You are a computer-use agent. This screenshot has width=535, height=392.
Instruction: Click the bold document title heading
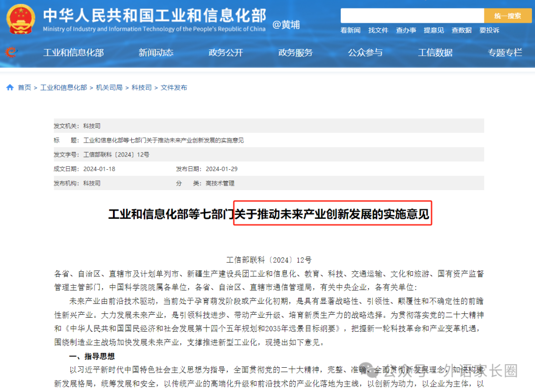coord(269,214)
